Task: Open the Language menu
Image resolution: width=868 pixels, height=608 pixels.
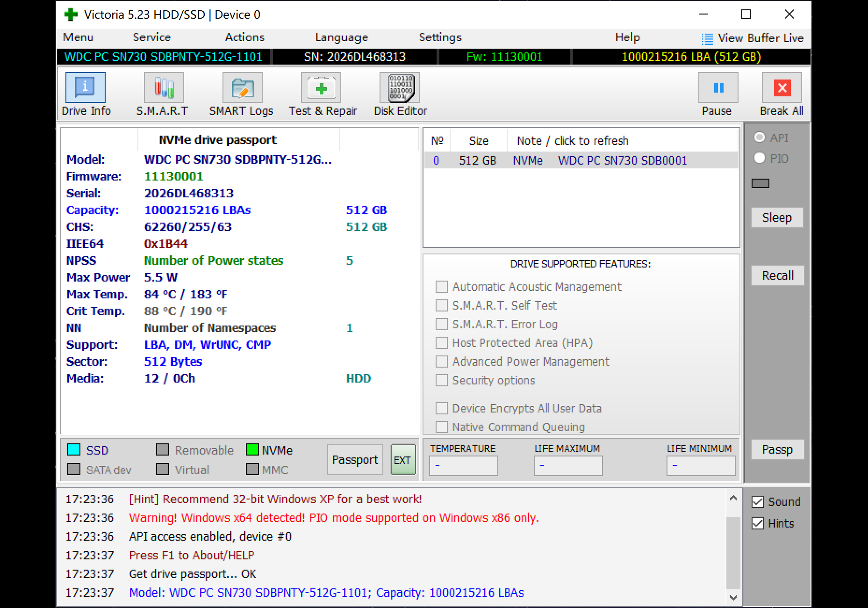Action: point(342,37)
